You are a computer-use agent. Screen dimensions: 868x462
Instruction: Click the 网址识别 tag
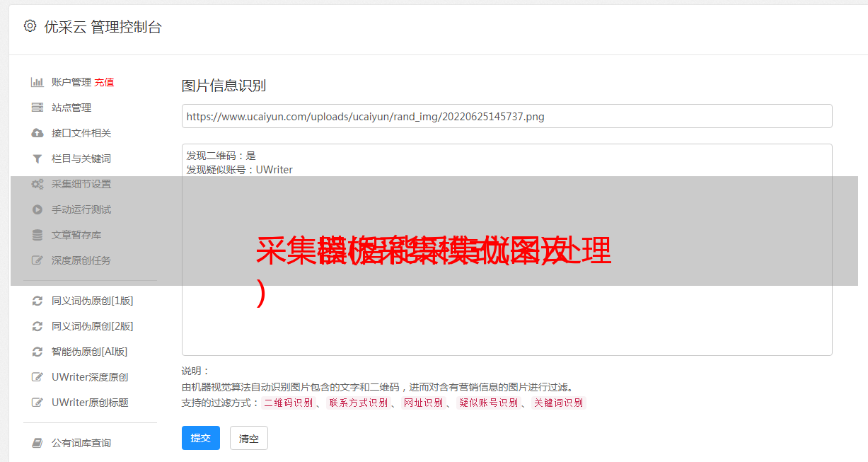point(423,403)
